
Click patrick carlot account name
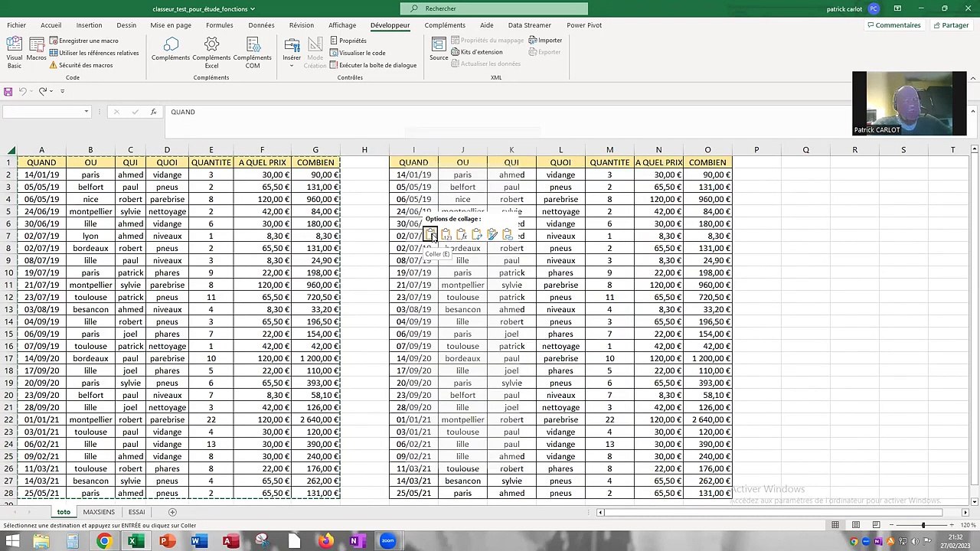tap(844, 9)
